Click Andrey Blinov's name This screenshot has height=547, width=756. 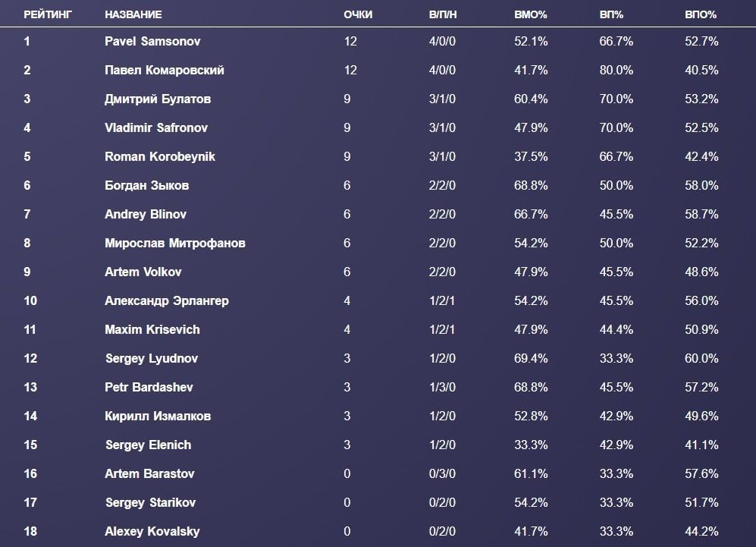tap(146, 214)
